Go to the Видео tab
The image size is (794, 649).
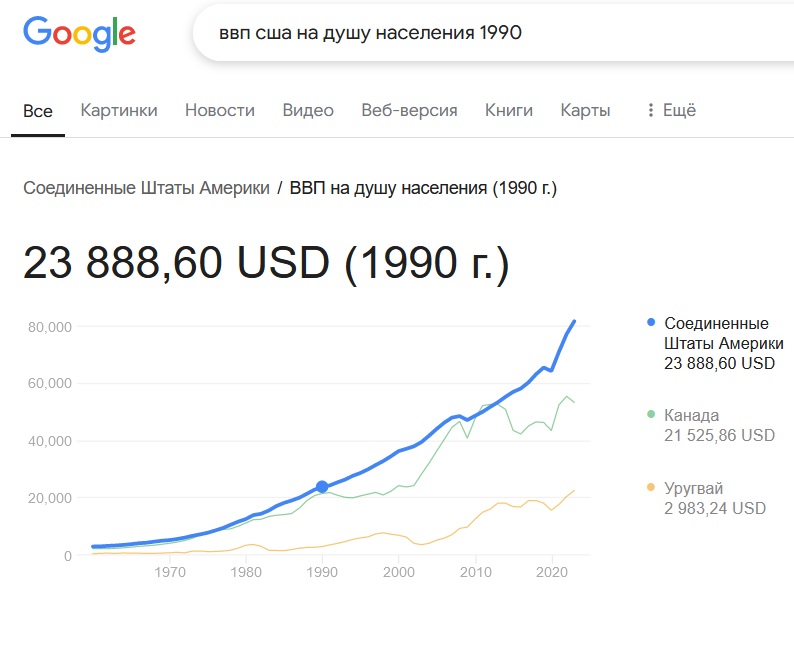tap(308, 110)
